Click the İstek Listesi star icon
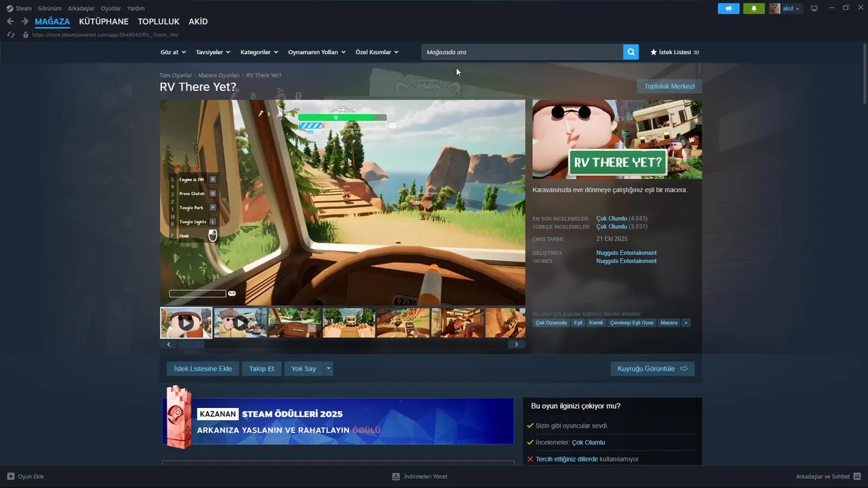The width and height of the screenshot is (868, 488). pyautogui.click(x=654, y=52)
